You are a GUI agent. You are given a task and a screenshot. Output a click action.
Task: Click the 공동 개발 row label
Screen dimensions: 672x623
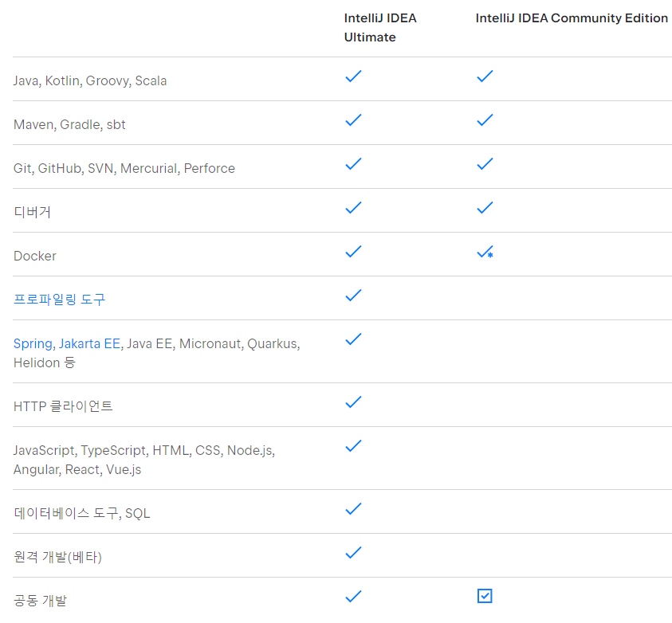[40, 600]
